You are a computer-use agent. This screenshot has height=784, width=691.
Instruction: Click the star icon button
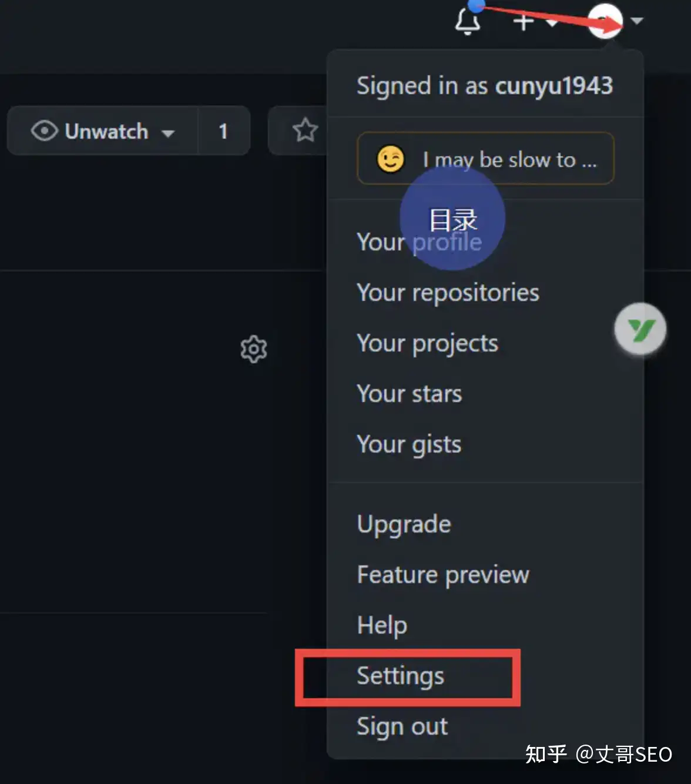pyautogui.click(x=305, y=130)
